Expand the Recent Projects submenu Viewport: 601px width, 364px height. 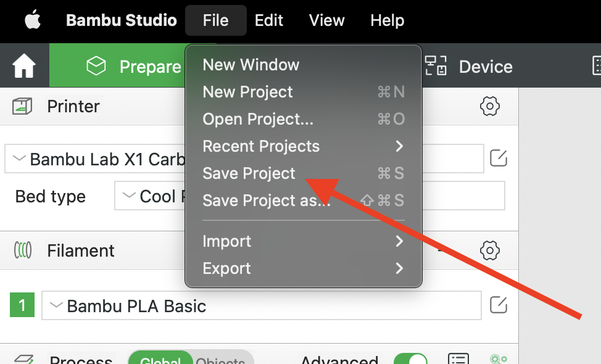(x=261, y=146)
